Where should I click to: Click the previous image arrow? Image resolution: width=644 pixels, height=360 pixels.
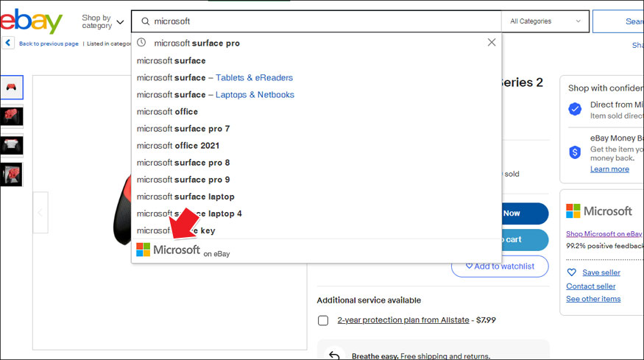tap(40, 213)
